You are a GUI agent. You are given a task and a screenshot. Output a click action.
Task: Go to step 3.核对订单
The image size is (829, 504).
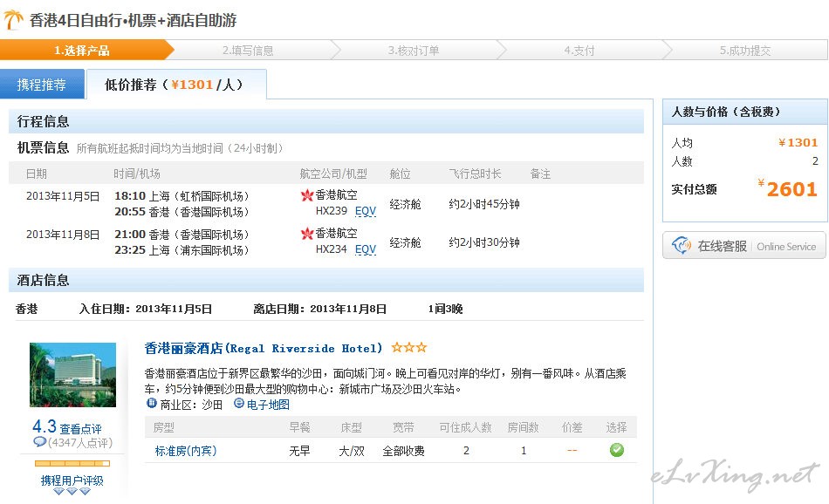[x=414, y=51]
